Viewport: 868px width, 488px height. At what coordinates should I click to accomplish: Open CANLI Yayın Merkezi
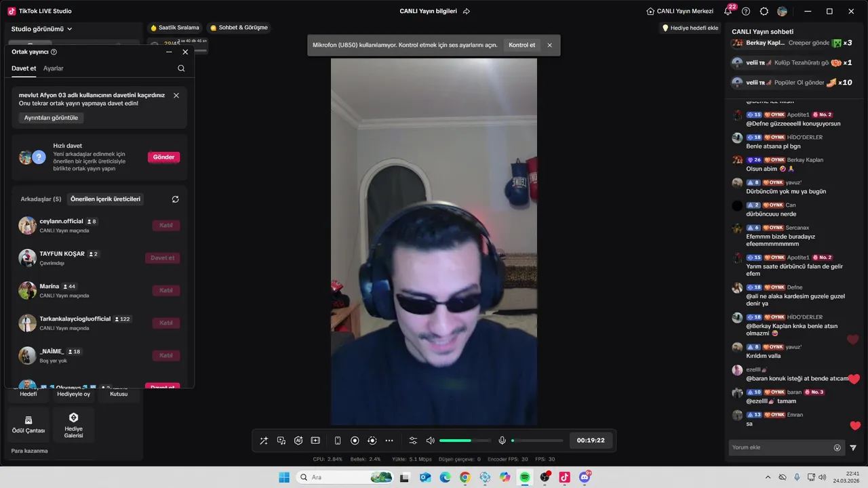680,12
